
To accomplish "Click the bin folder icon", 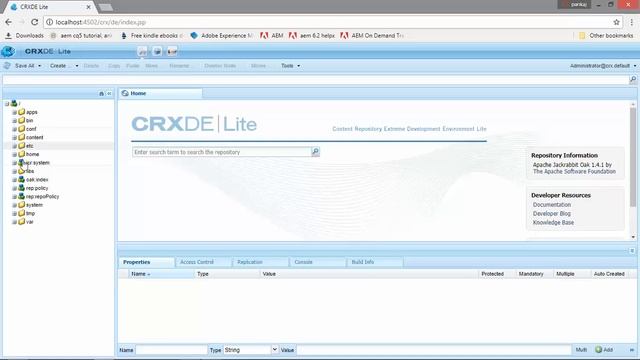I will click(22, 120).
